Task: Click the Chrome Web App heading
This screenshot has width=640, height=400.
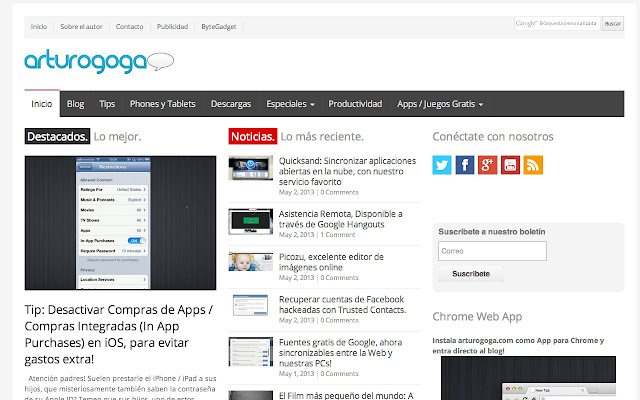Action: 477,317
